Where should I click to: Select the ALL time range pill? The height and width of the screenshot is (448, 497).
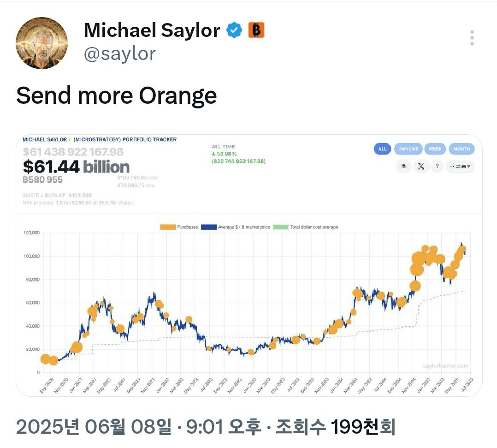[x=382, y=149]
